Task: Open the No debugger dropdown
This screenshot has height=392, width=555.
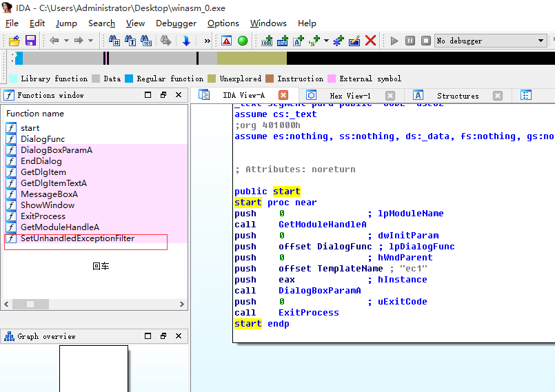Action: click(541, 41)
